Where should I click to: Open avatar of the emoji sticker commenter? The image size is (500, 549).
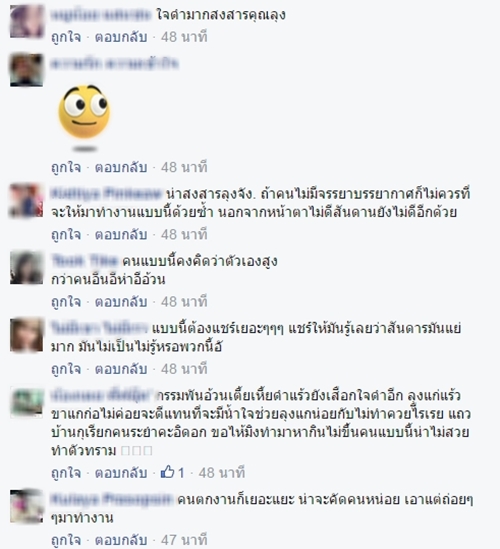point(27,70)
